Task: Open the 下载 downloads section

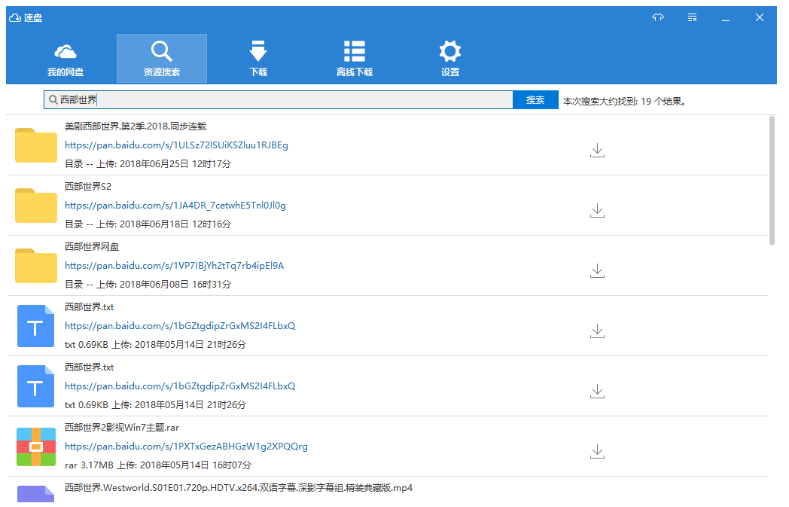Action: pos(258,59)
